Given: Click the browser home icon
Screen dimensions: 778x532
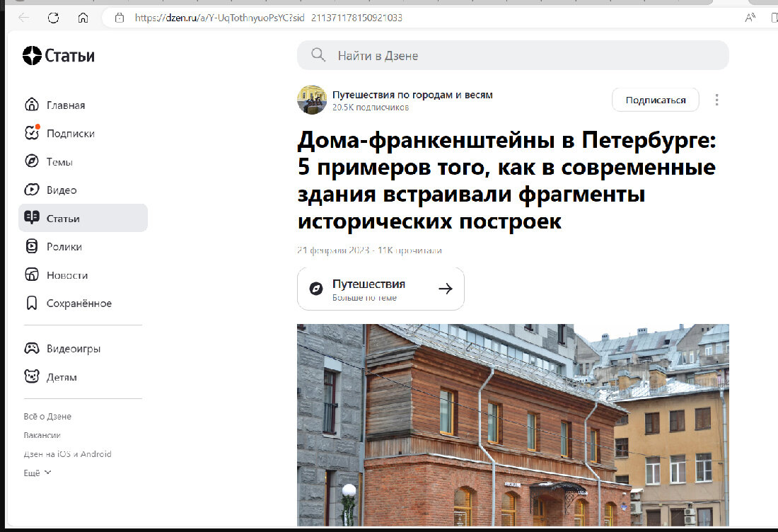Looking at the screenshot, I should pos(83,18).
